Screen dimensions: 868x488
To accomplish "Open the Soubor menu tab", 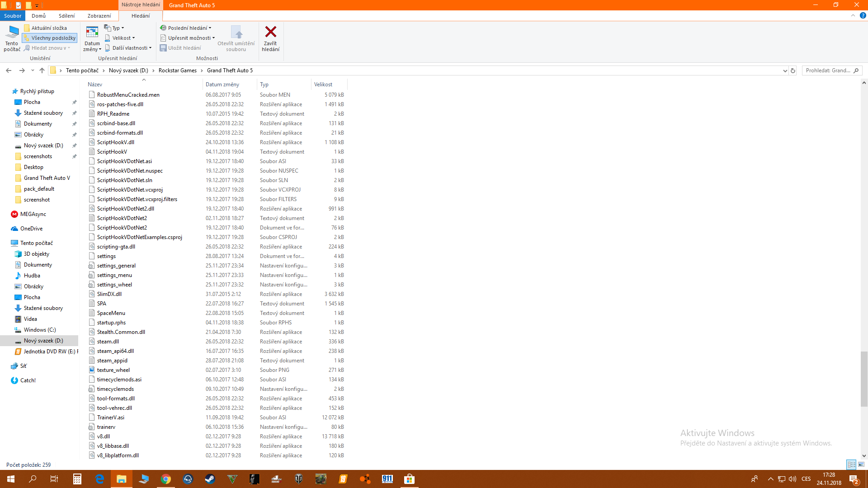I will tap(13, 16).
